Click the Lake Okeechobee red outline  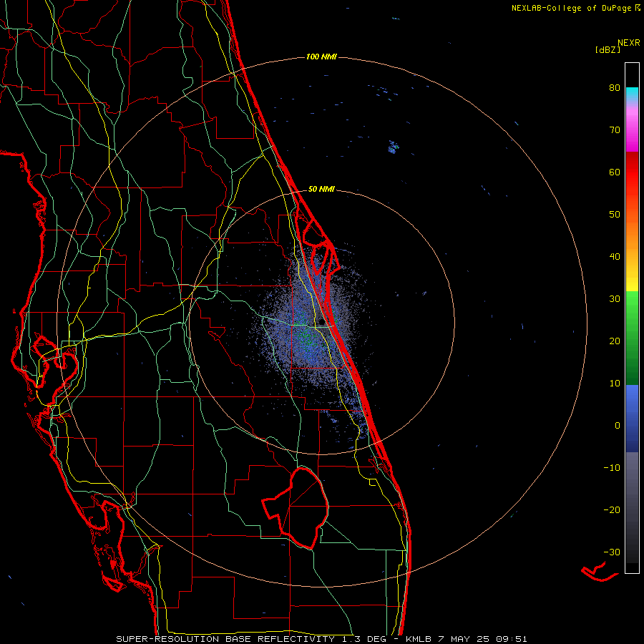pyautogui.click(x=296, y=507)
